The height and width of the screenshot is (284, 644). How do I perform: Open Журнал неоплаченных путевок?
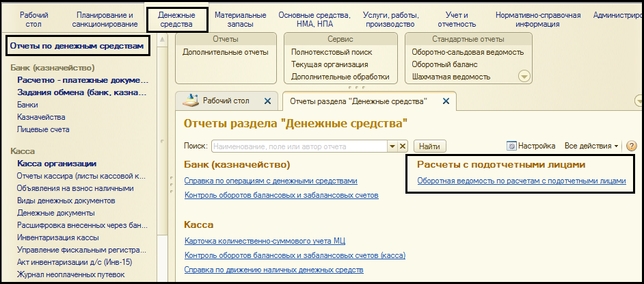[71, 274]
